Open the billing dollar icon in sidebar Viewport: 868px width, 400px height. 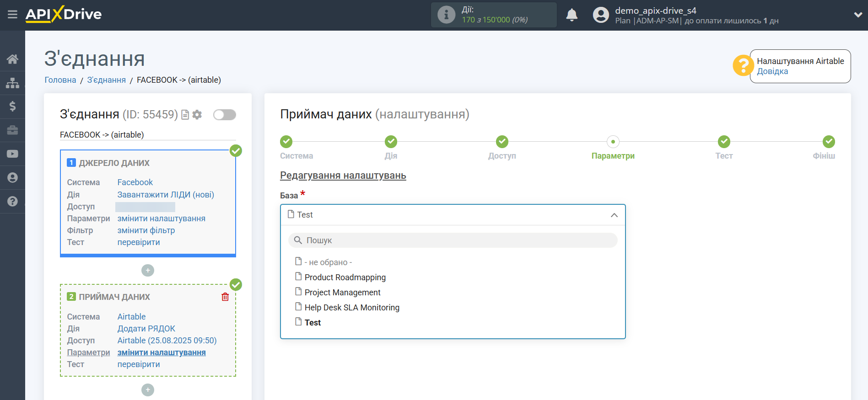click(12, 107)
